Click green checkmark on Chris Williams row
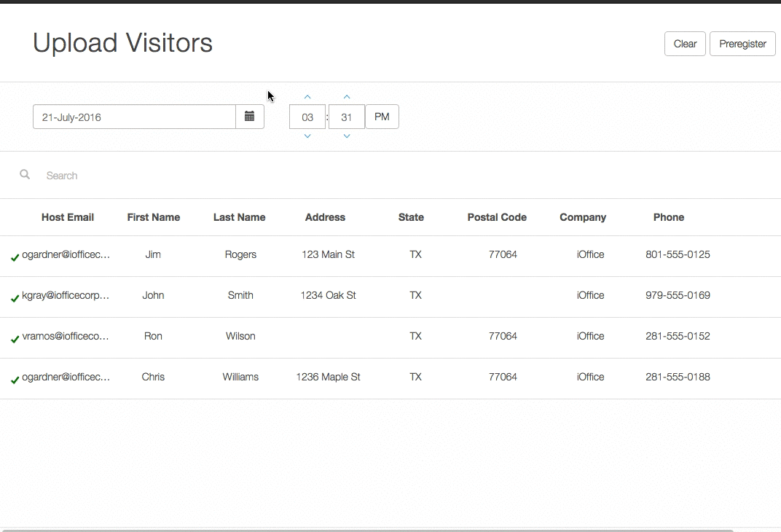This screenshot has width=781, height=532. coord(15,380)
